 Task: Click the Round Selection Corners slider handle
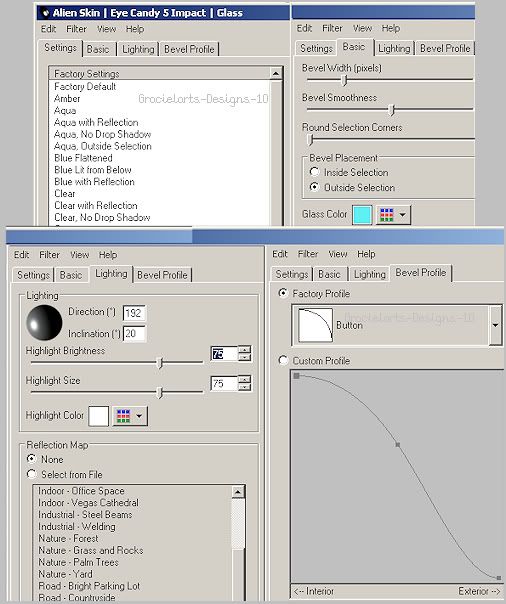click(x=310, y=139)
